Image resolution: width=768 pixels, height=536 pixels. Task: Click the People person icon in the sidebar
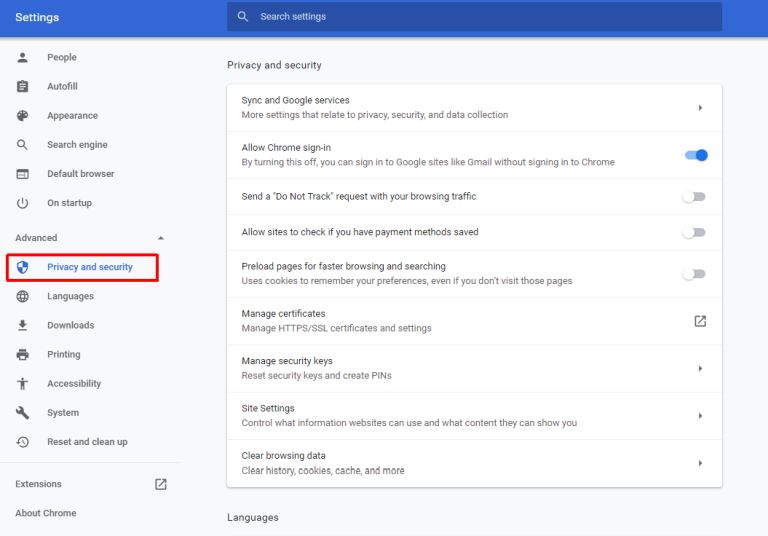23,57
